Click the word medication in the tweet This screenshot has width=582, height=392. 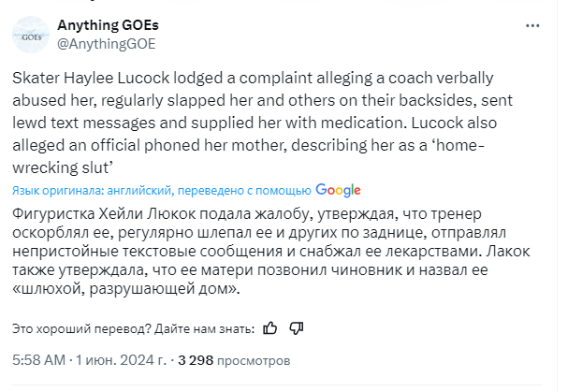480,123
